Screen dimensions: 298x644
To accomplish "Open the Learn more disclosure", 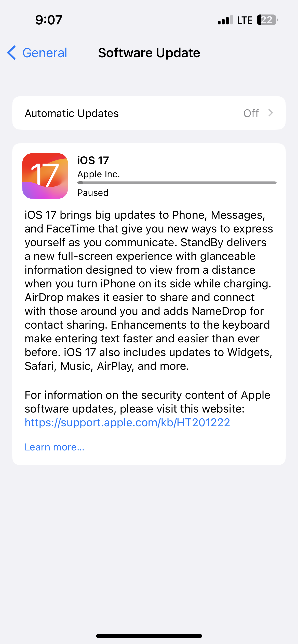I will (x=55, y=447).
